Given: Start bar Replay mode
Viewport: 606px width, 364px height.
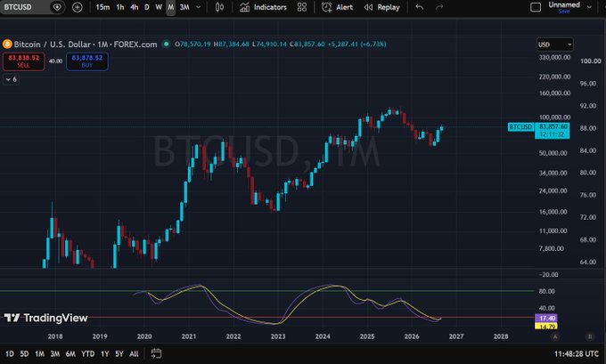Looking at the screenshot, I should click(381, 7).
